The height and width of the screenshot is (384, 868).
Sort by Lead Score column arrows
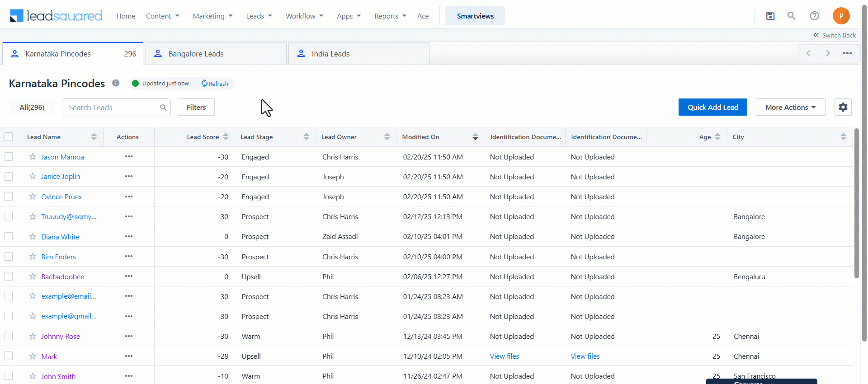pos(226,137)
